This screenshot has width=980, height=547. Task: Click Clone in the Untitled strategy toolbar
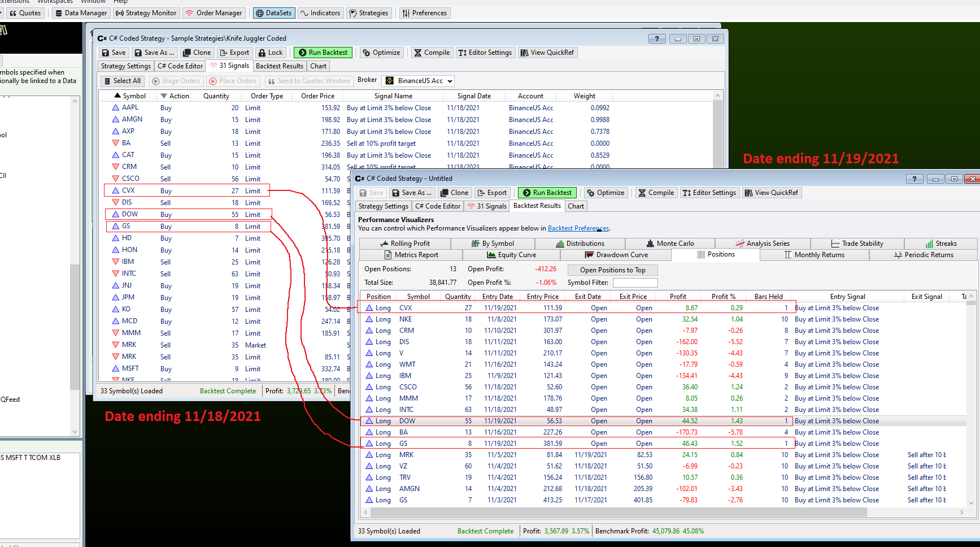pyautogui.click(x=454, y=193)
